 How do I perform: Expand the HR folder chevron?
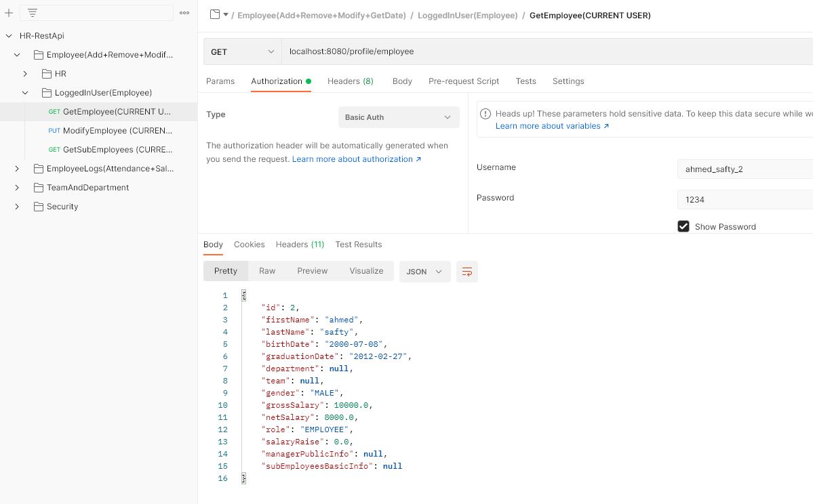click(x=25, y=74)
